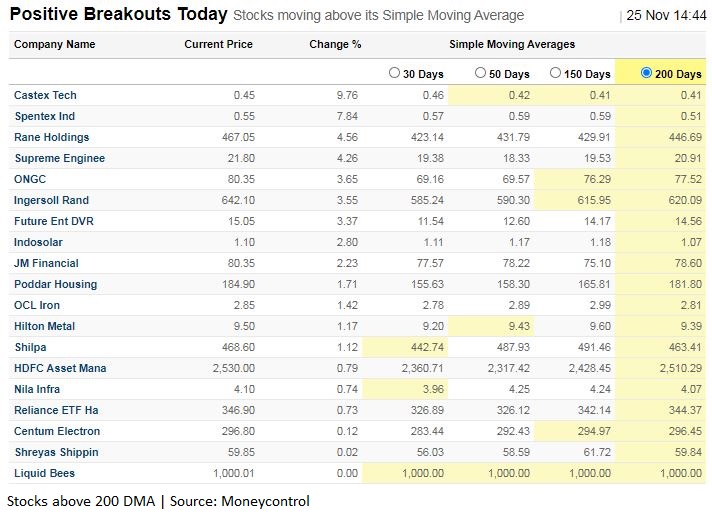This screenshot has height=516, width=712.
Task: Select the 200 Days radio button
Action: coord(646,73)
